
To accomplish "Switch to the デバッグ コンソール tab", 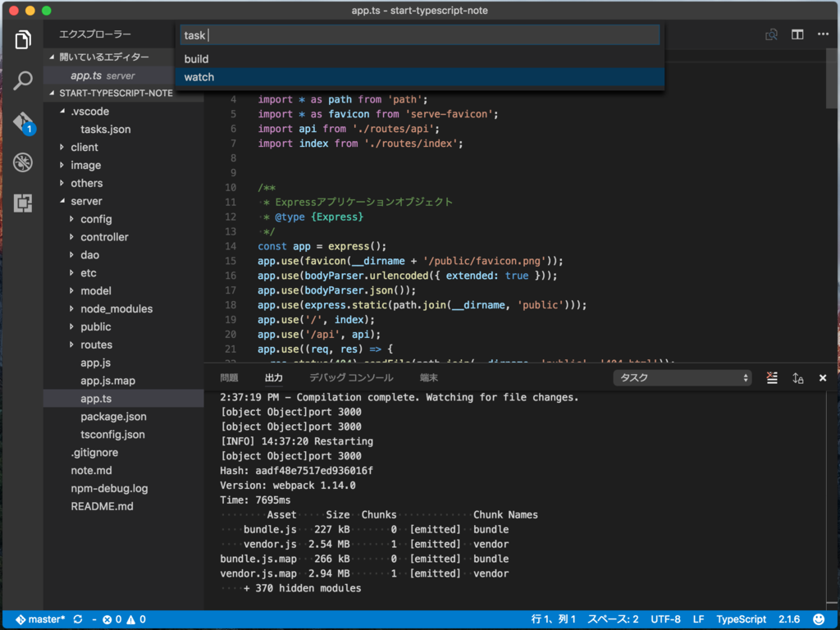I will [351, 377].
